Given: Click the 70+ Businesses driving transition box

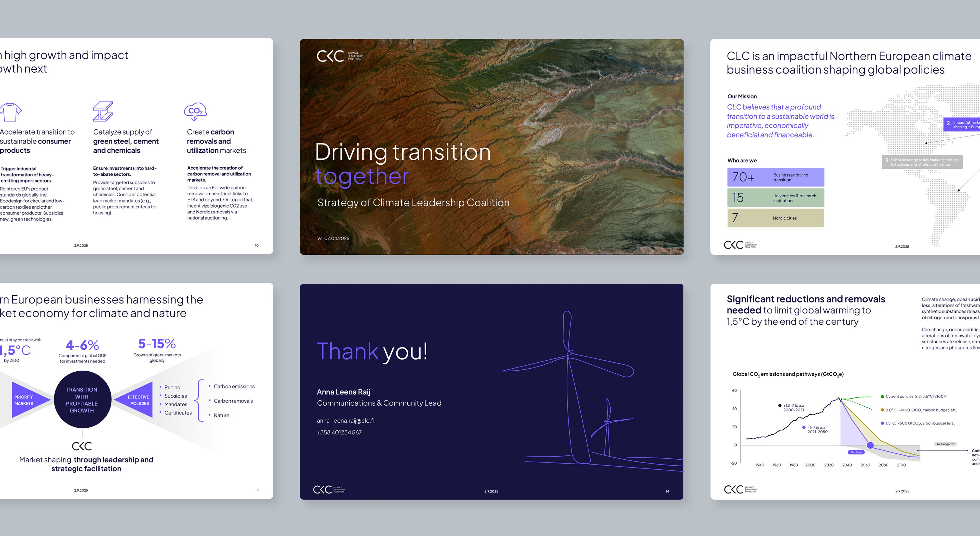Looking at the screenshot, I should click(775, 177).
